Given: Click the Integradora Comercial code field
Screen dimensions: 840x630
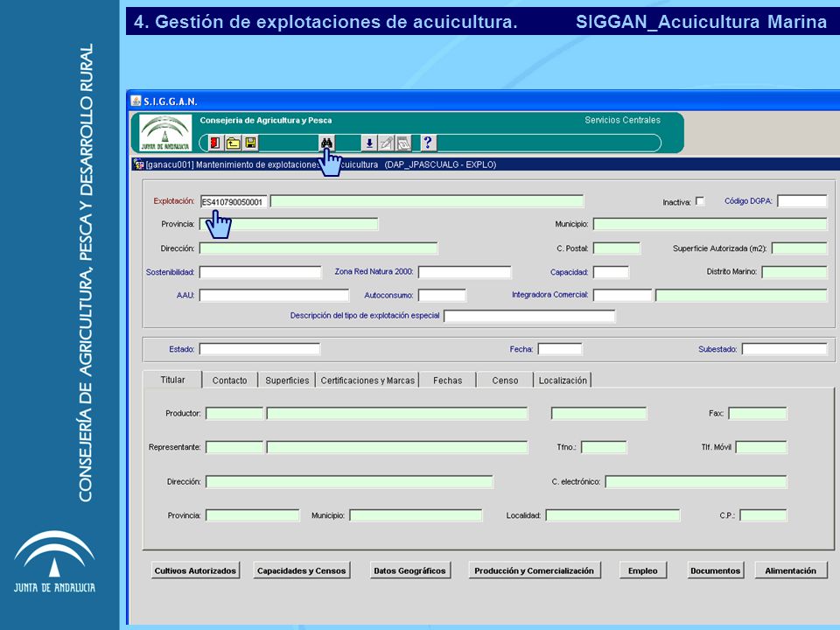Looking at the screenshot, I should (622, 295).
